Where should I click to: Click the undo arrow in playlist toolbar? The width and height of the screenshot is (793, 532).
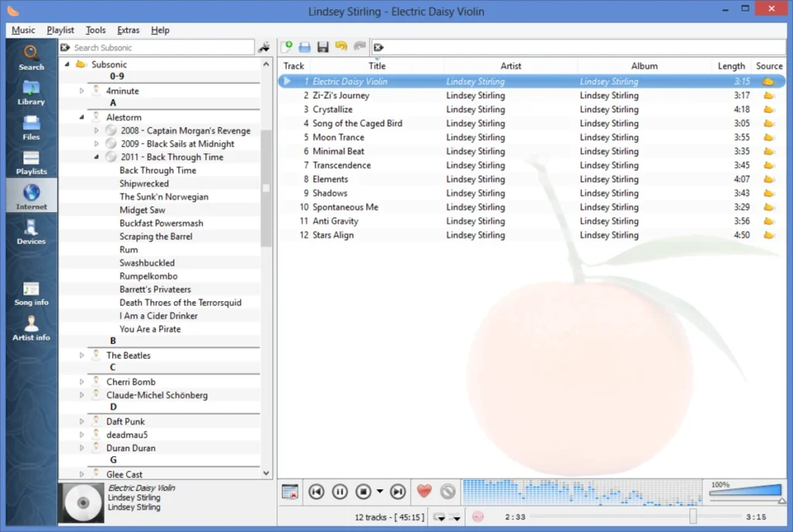pos(341,47)
